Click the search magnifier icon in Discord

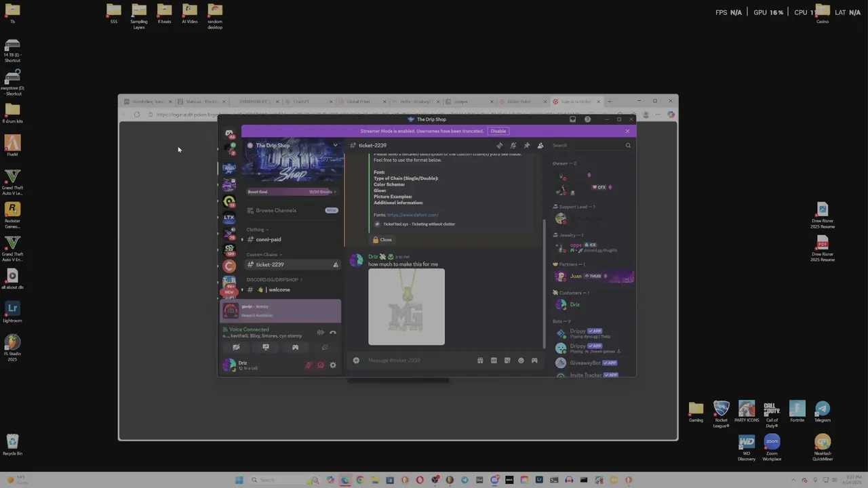tap(628, 145)
